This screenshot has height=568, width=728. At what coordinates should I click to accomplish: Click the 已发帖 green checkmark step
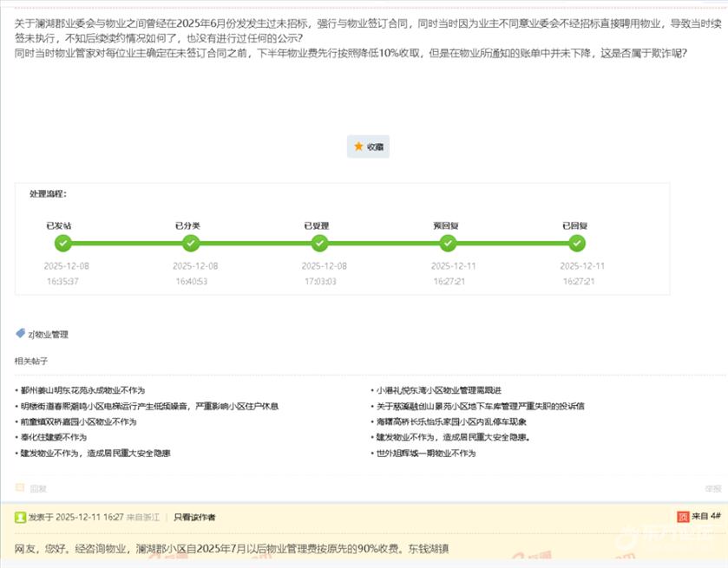(62, 244)
